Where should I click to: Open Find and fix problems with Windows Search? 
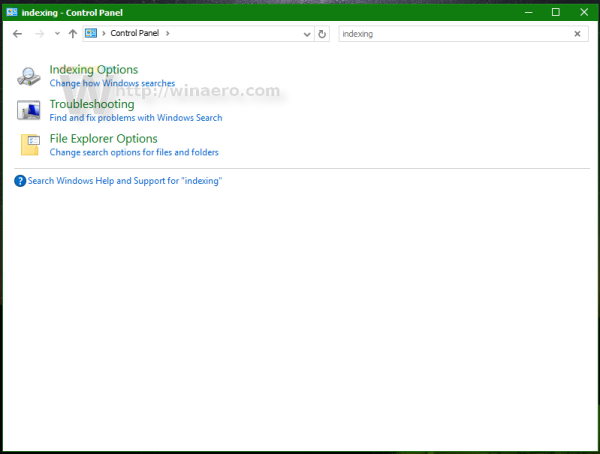coord(136,118)
